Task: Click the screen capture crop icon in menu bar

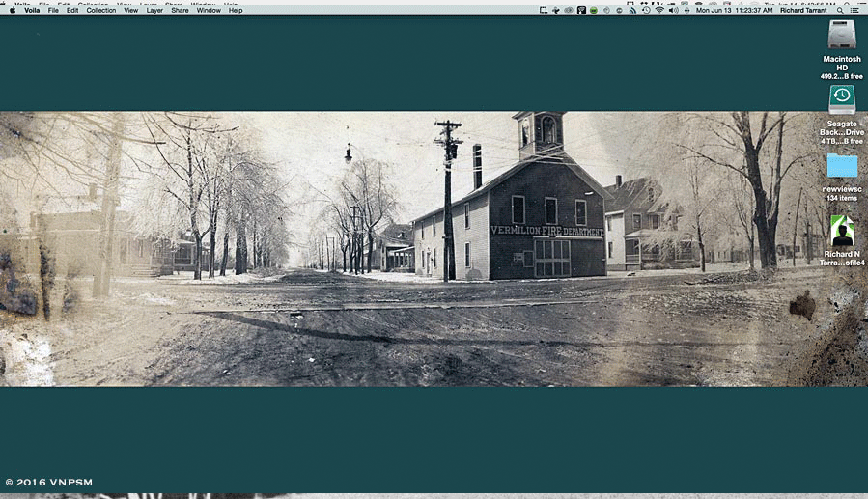Action: pos(543,10)
